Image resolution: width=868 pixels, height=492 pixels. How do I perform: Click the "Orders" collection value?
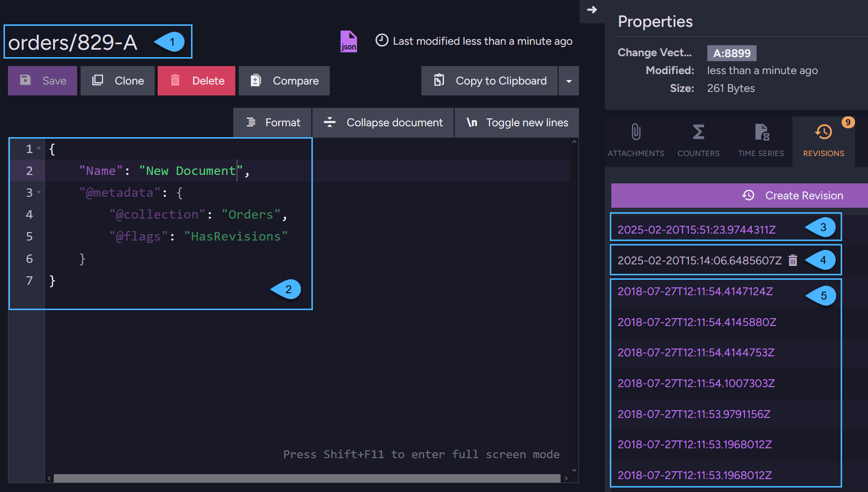pyautogui.click(x=251, y=215)
